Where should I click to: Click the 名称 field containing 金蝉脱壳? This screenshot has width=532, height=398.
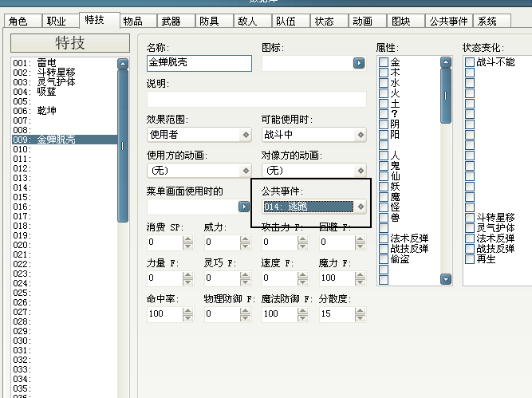pos(199,63)
